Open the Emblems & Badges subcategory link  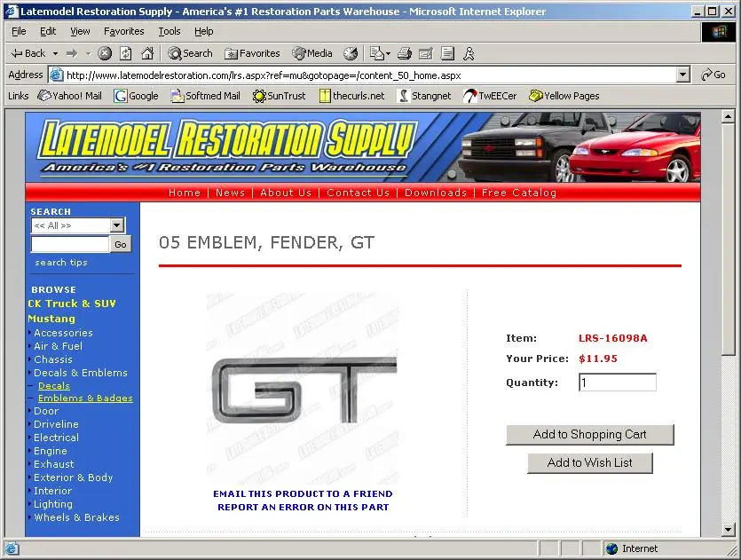point(85,398)
